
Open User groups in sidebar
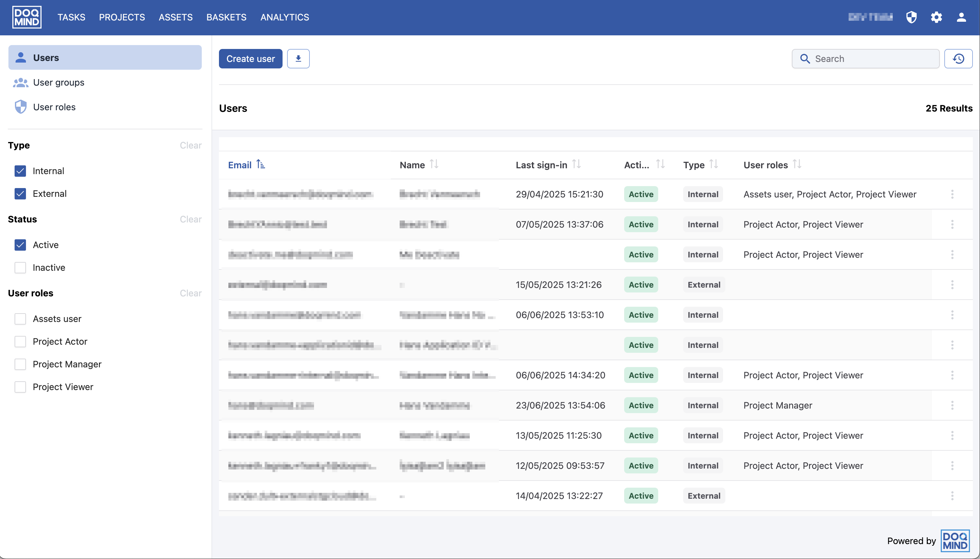(x=58, y=83)
